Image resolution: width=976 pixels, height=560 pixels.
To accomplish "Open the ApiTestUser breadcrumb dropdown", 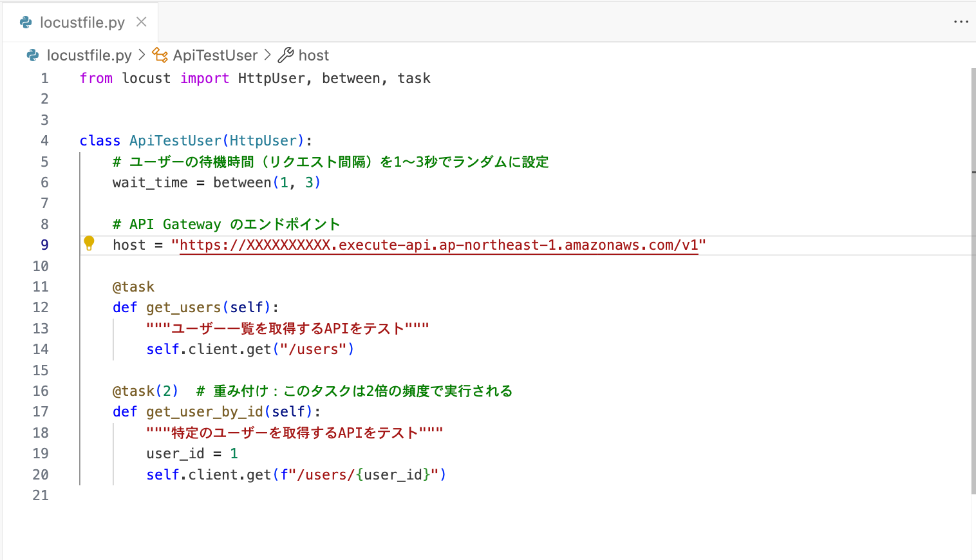I will [215, 55].
